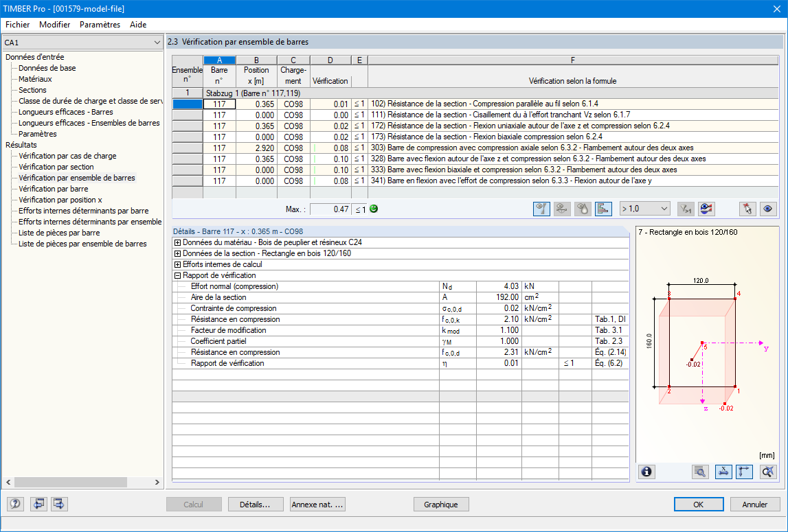Go to previous window with left-arrow icon
Viewport: 788px width, 532px height.
pyautogui.click(x=38, y=504)
